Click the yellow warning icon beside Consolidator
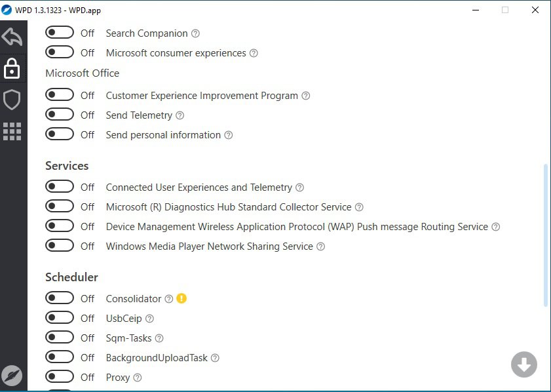This screenshot has height=392, width=551. pos(181,299)
